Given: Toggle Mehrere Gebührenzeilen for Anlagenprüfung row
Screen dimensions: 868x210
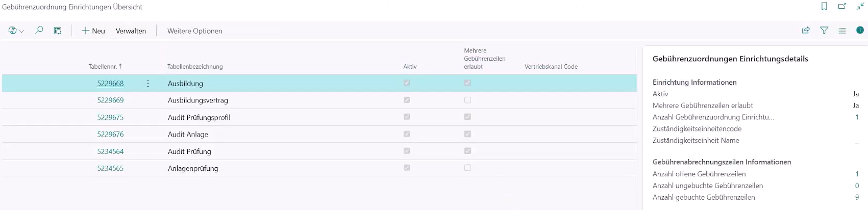Looking at the screenshot, I should pyautogui.click(x=467, y=168).
